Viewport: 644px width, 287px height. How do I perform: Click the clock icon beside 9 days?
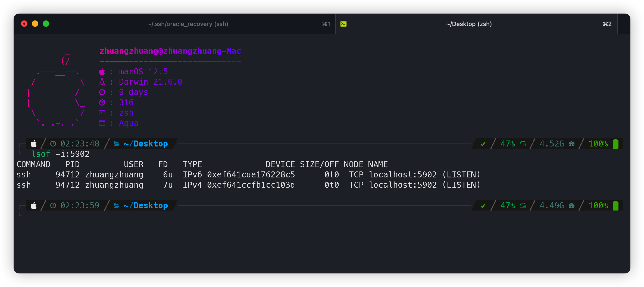tap(102, 92)
